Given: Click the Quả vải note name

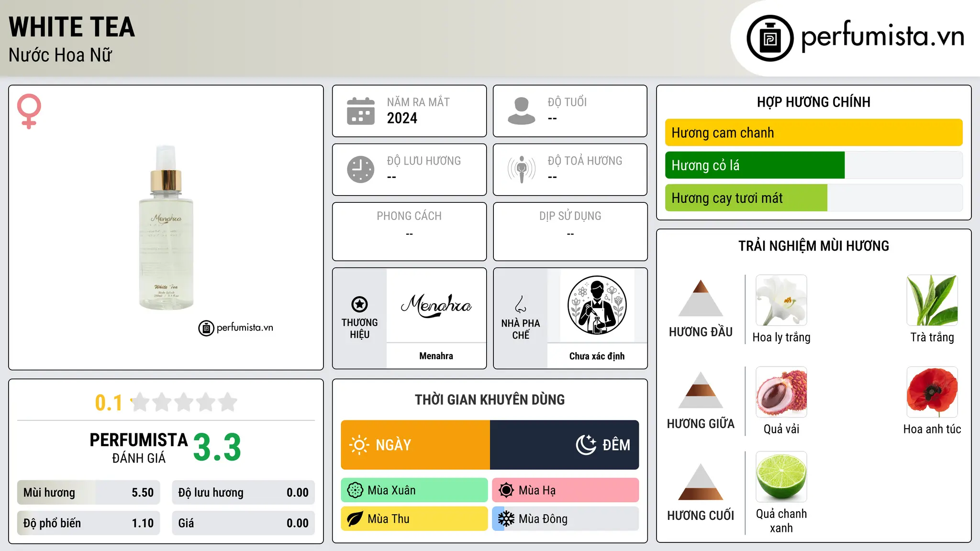Looking at the screenshot, I should (x=781, y=429).
